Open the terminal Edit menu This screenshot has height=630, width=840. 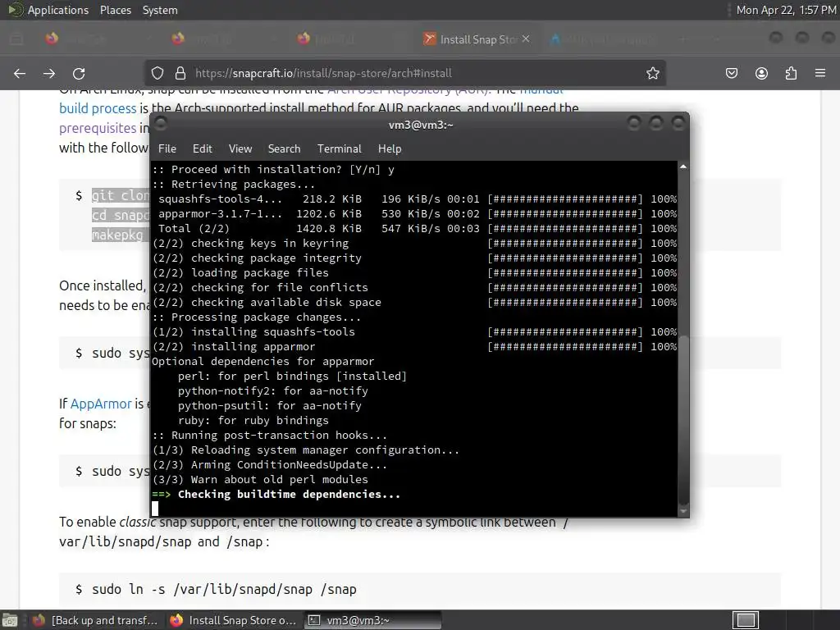point(202,149)
